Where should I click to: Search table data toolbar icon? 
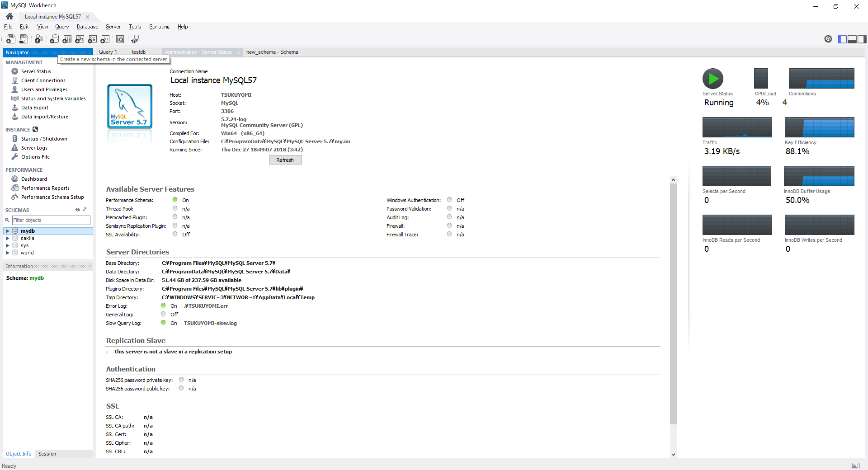[x=120, y=39]
